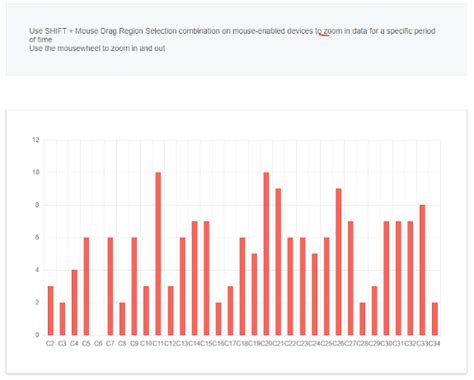Click the C19 bar in chart
Screen dimensions: 474x380
click(254, 295)
